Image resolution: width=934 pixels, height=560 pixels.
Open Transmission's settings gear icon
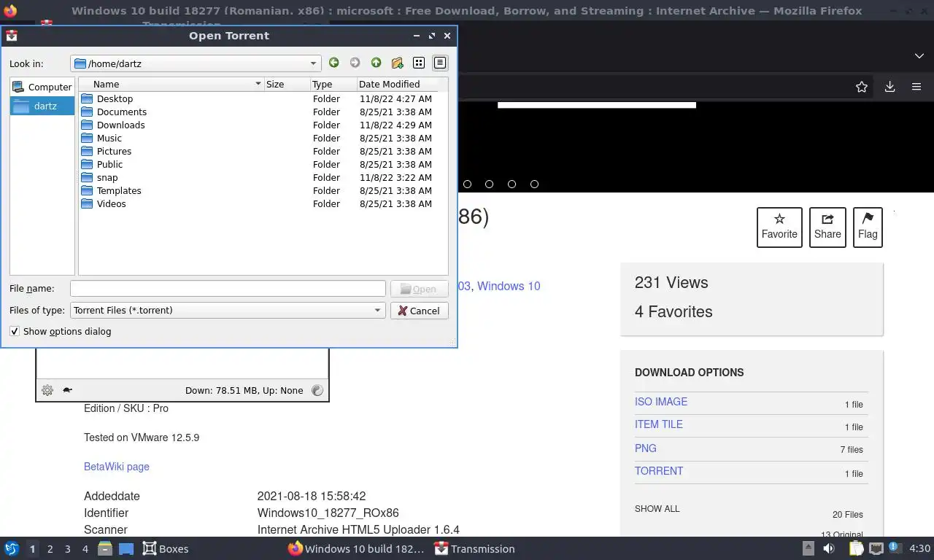[x=47, y=390]
